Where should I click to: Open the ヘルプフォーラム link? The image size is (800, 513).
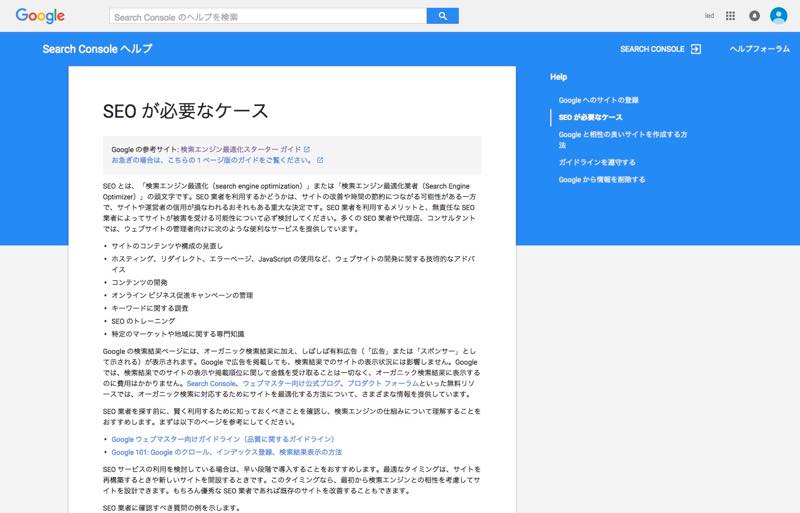click(x=759, y=49)
